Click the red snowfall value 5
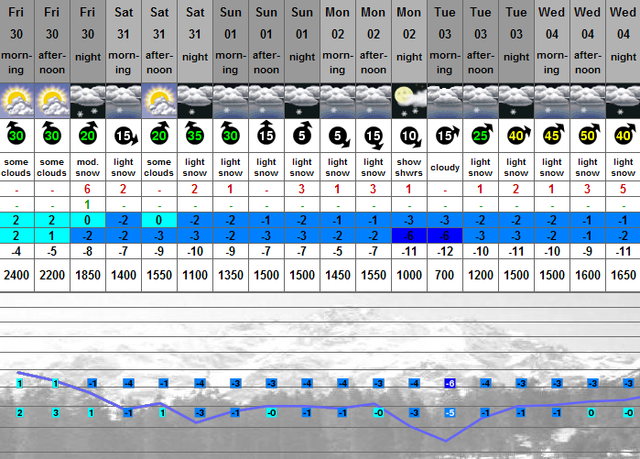This screenshot has height=459, width=640. 623,189
